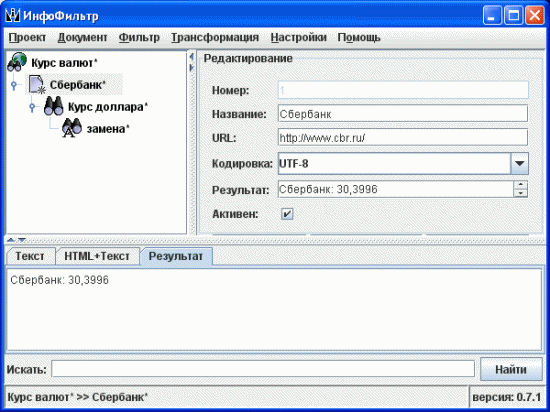Click the binoculars icon of Курс доллара

click(x=53, y=106)
